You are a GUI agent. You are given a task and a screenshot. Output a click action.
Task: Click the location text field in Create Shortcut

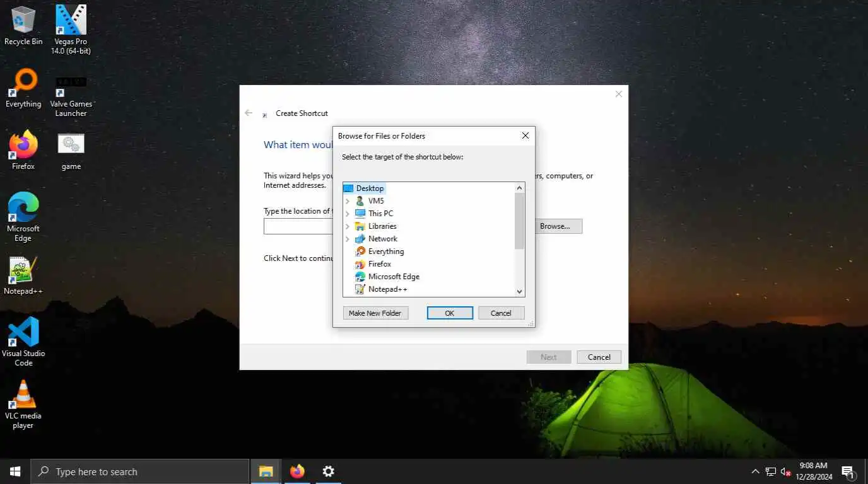click(x=298, y=226)
